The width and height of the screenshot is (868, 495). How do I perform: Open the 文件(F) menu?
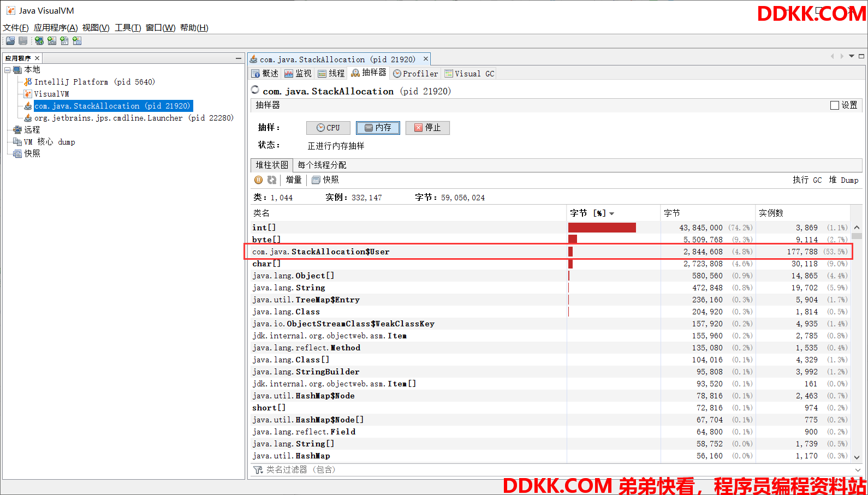pos(16,28)
